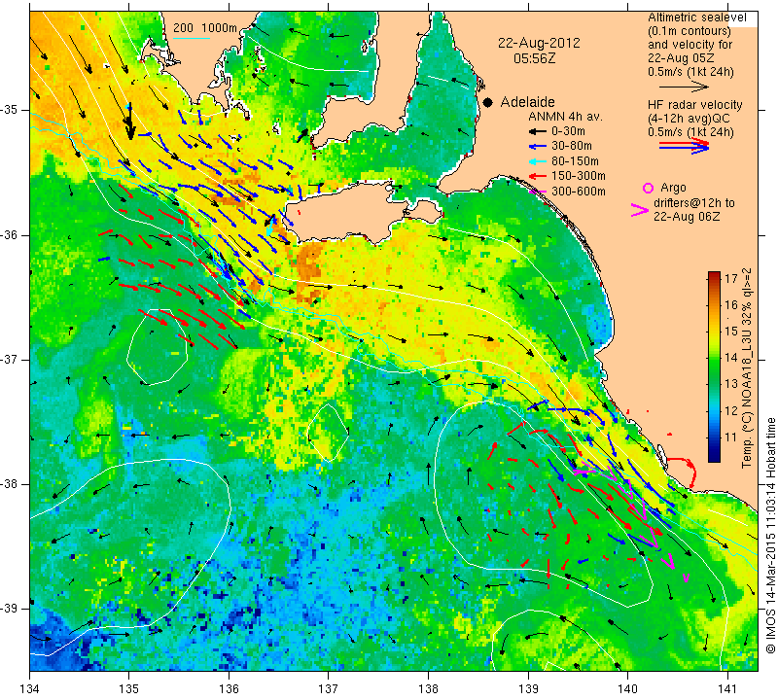Viewport: 778px width, 700px height.
Task: Click the 'Altimetric sealevel' legend heading
Action: [696, 17]
